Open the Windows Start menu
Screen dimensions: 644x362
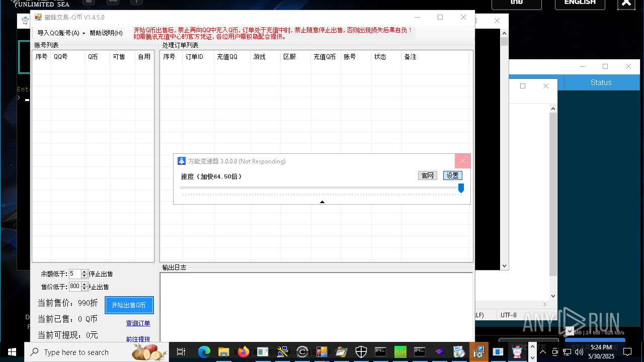click(12, 352)
